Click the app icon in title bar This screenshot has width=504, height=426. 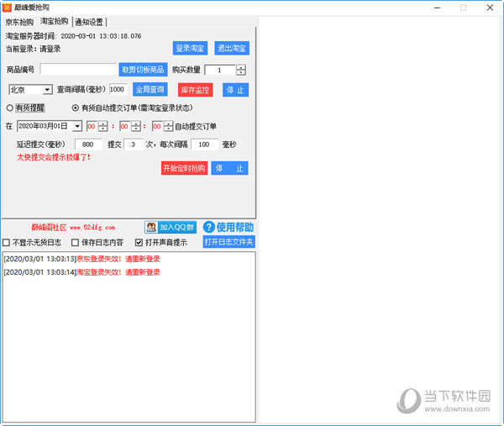pyautogui.click(x=7, y=7)
